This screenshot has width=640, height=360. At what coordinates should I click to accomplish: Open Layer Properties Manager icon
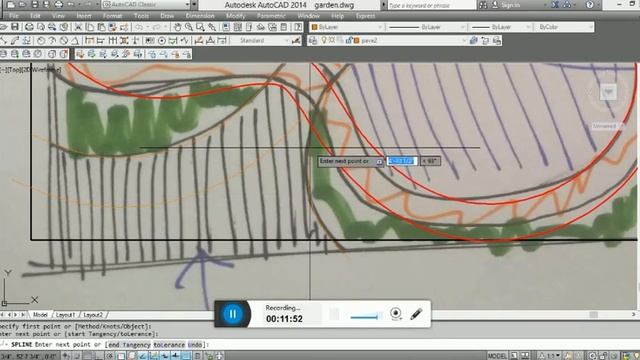[x=313, y=40]
